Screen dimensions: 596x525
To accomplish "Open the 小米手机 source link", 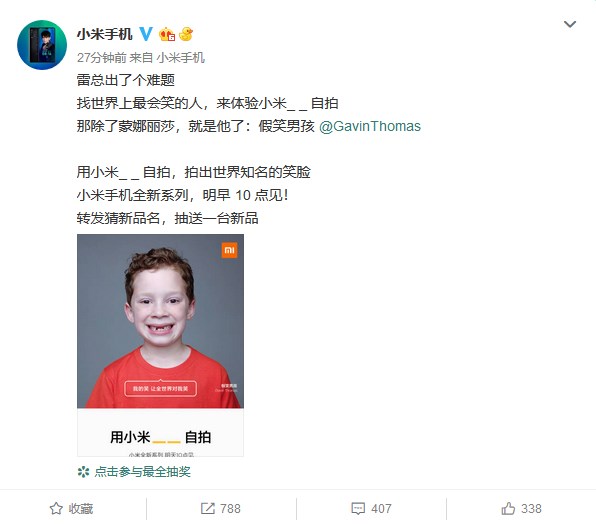I will pos(181,58).
